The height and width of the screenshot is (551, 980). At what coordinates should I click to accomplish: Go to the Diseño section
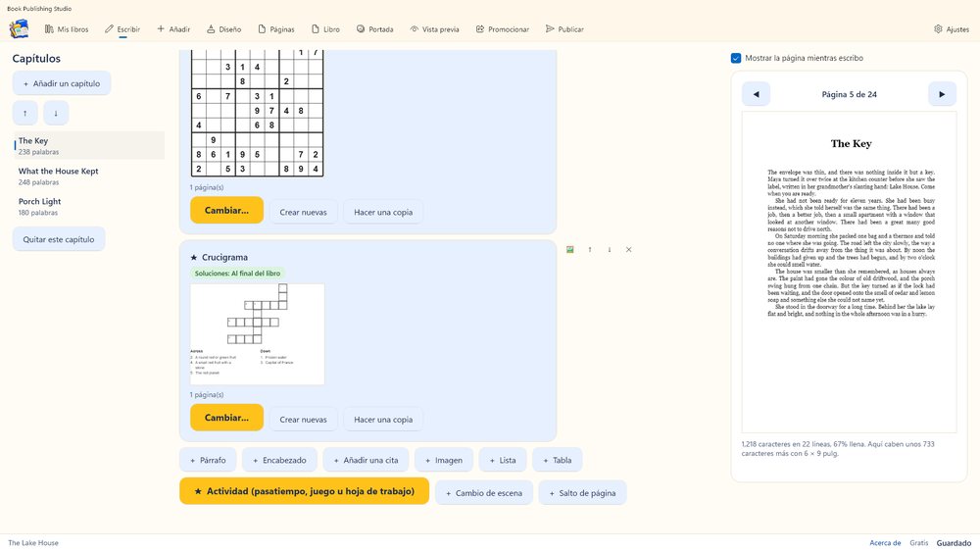coord(223,29)
